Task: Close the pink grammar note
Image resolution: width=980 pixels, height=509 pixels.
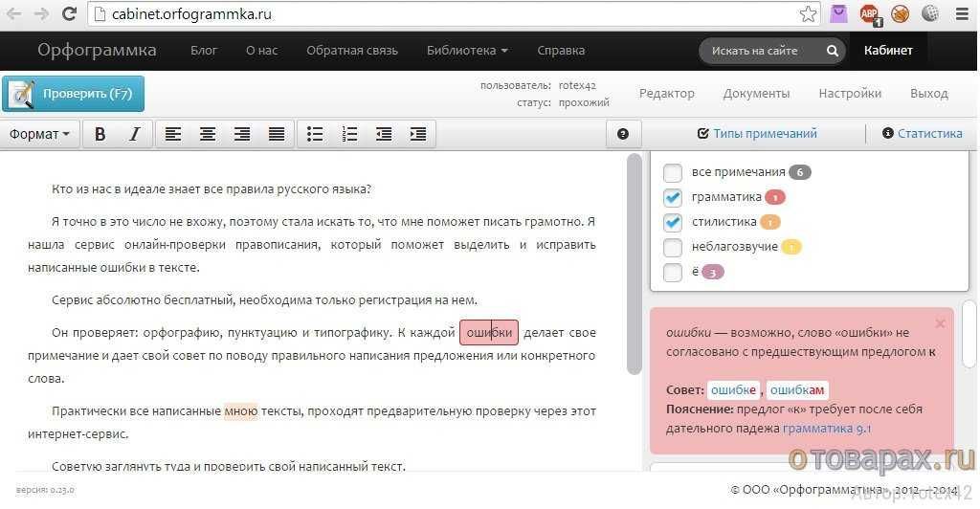Action: [940, 323]
